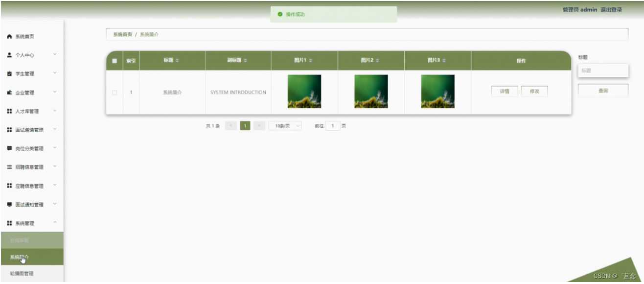Check the checkbox for row 1
The image size is (644, 284).
click(115, 93)
